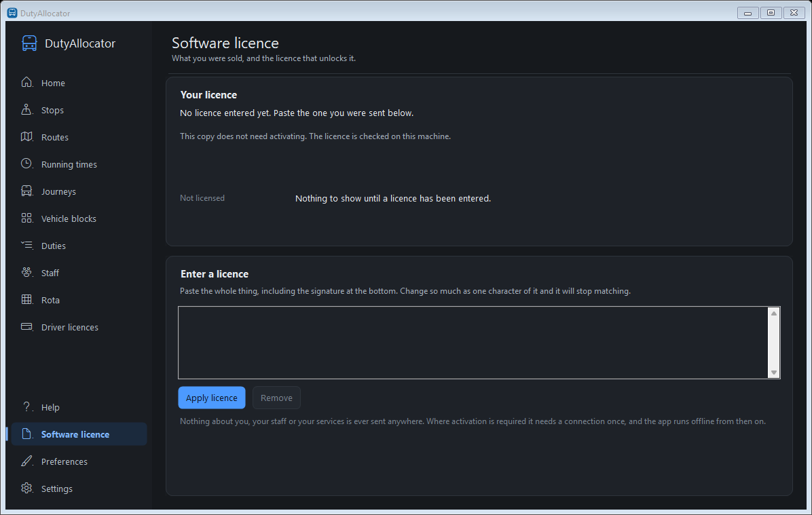Viewport: 812px width, 515px height.
Task: Open Preferences page
Action: click(x=79, y=461)
